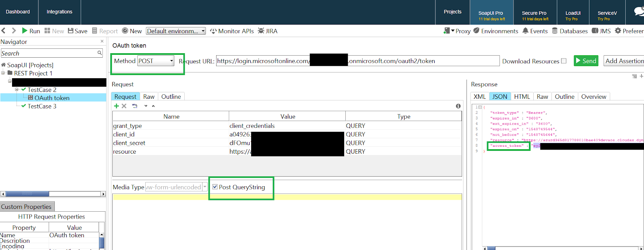Open Monitor APIs from toolbar

(232, 31)
